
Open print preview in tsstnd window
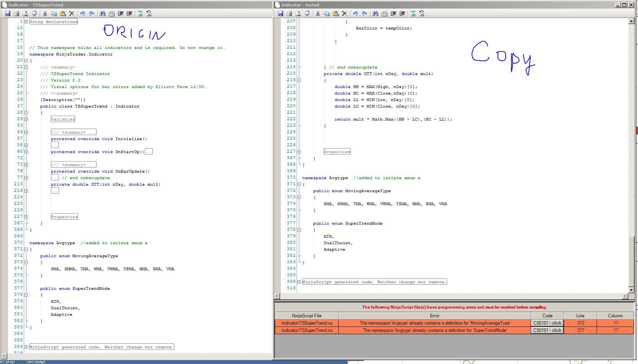(298, 13)
